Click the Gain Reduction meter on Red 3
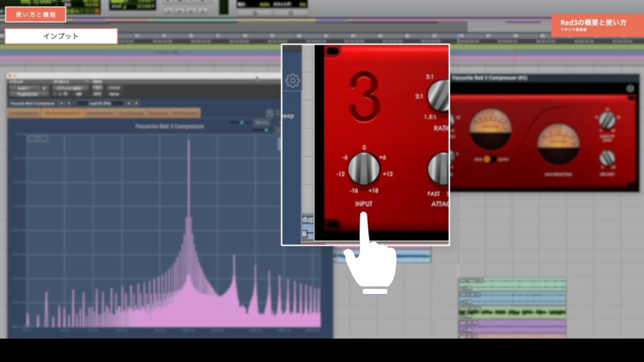Viewport: 644px width, 362px height. point(558,144)
